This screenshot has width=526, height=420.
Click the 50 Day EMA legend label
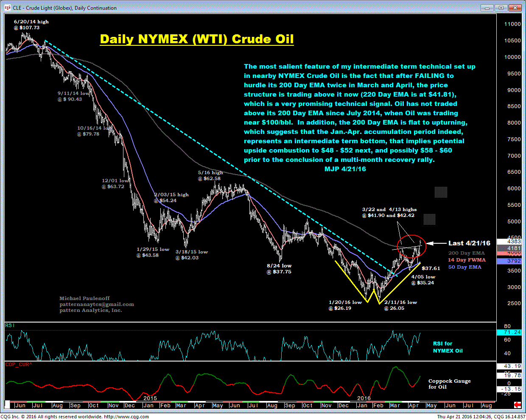coord(465,267)
